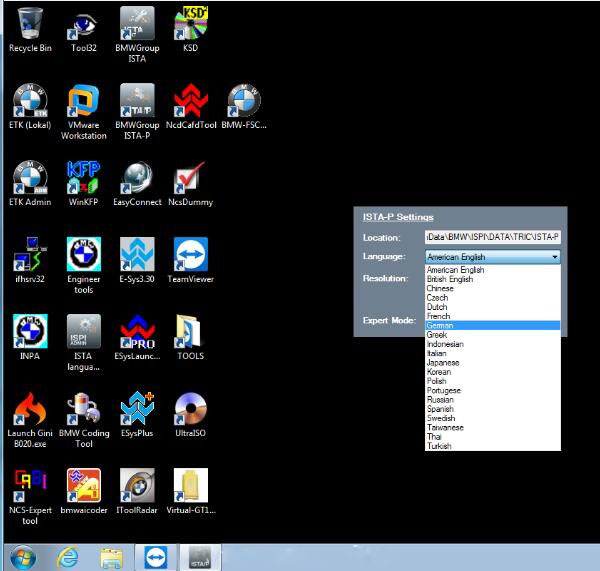
Task: Open the E-Sys3.30 shortcut
Action: tap(137, 261)
